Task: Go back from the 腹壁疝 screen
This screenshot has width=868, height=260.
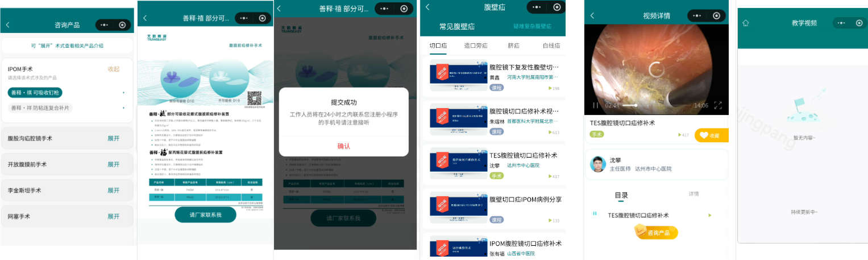Action: point(427,7)
